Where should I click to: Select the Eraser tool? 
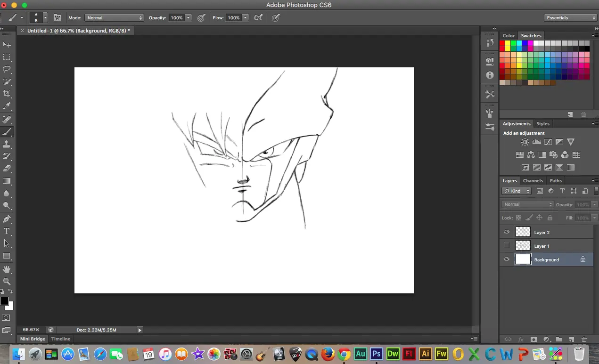tap(7, 169)
